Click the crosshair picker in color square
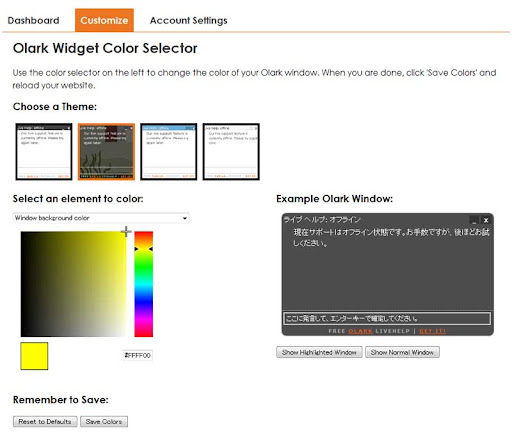This screenshot has width=512, height=435. (126, 231)
